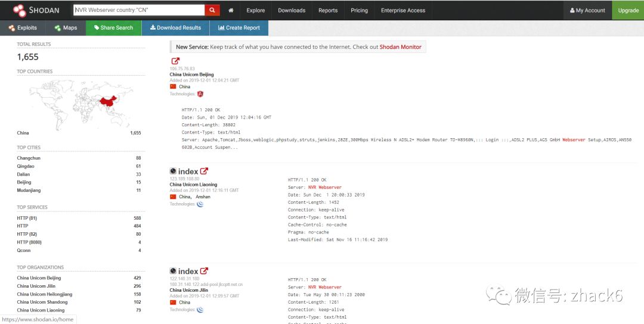
Task: Focus the search query input field
Action: click(139, 10)
